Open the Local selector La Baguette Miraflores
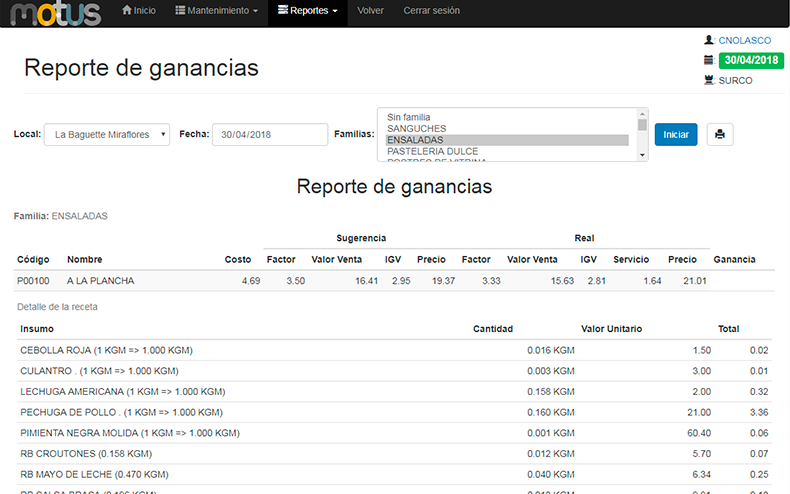The height and width of the screenshot is (494, 790). click(x=107, y=134)
